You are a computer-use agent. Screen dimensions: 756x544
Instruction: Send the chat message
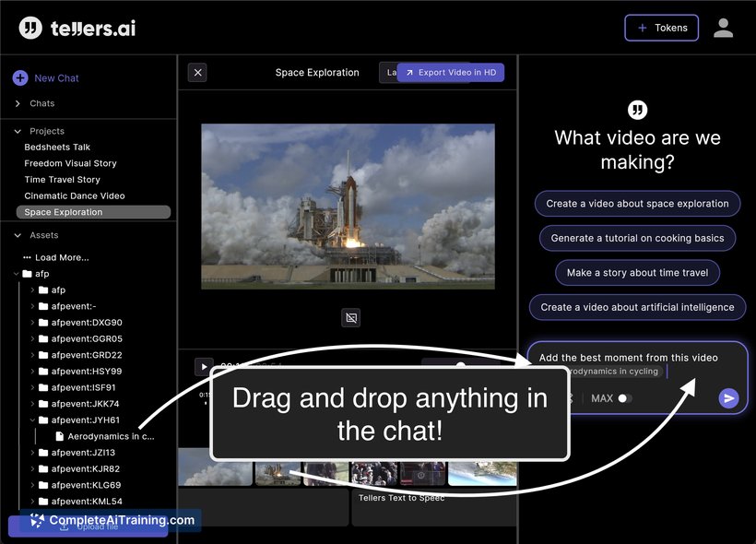pyautogui.click(x=728, y=398)
